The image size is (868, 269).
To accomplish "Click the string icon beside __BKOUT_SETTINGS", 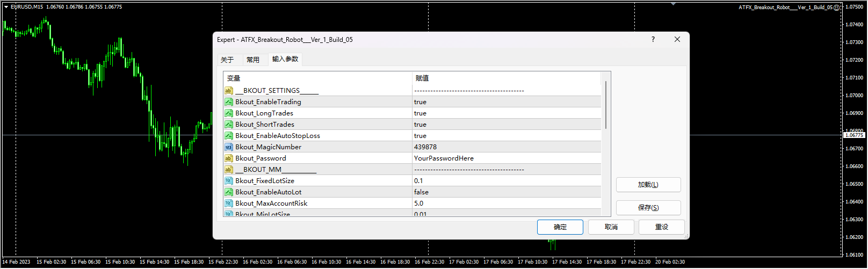I will (228, 91).
